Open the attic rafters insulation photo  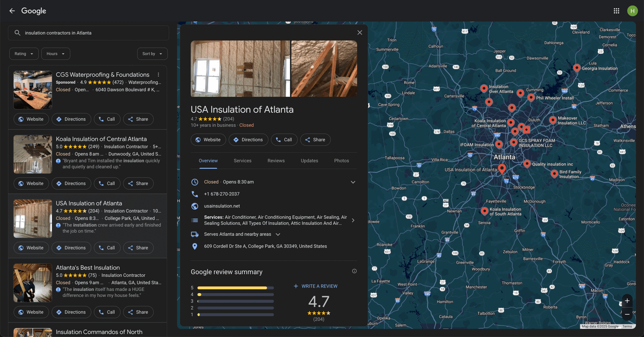[324, 68]
